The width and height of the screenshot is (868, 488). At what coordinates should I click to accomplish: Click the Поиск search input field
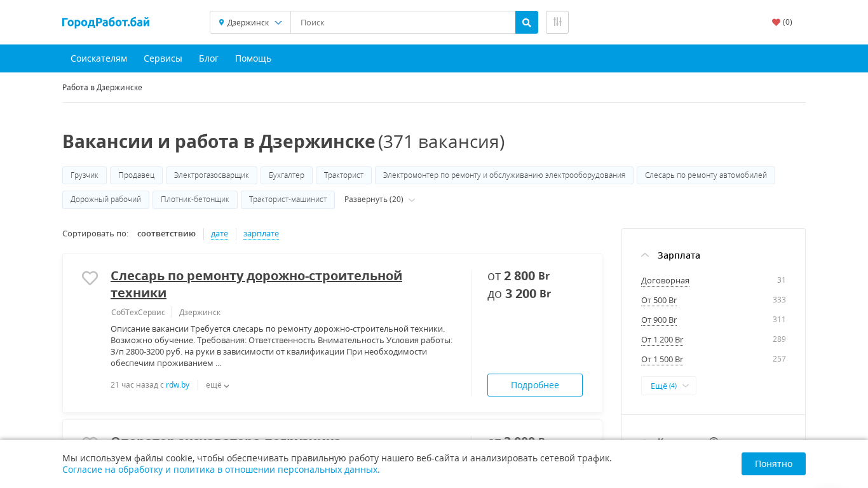pos(403,22)
